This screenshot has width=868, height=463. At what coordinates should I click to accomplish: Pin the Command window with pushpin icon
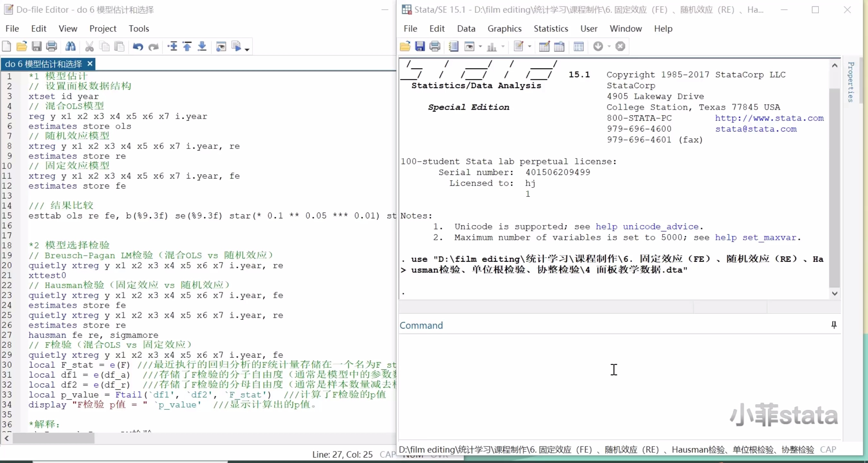click(834, 325)
